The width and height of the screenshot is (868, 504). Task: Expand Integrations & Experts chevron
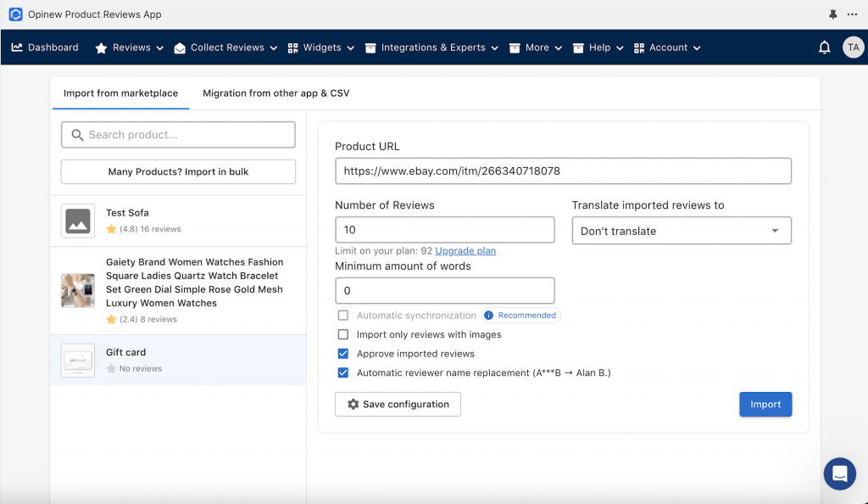coord(494,48)
